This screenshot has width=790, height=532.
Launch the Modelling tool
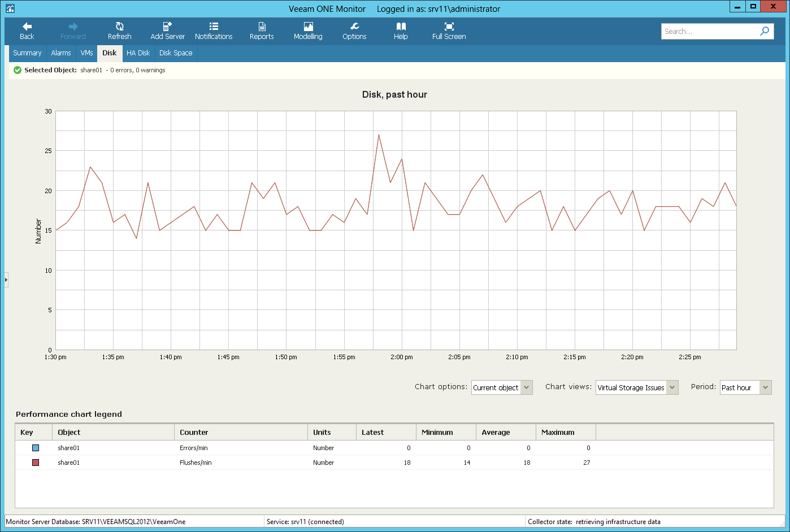308,31
